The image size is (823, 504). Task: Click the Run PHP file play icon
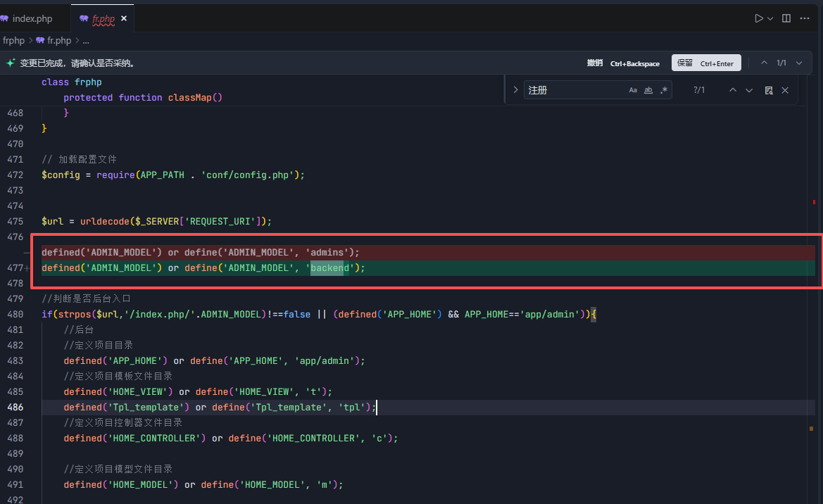point(758,18)
